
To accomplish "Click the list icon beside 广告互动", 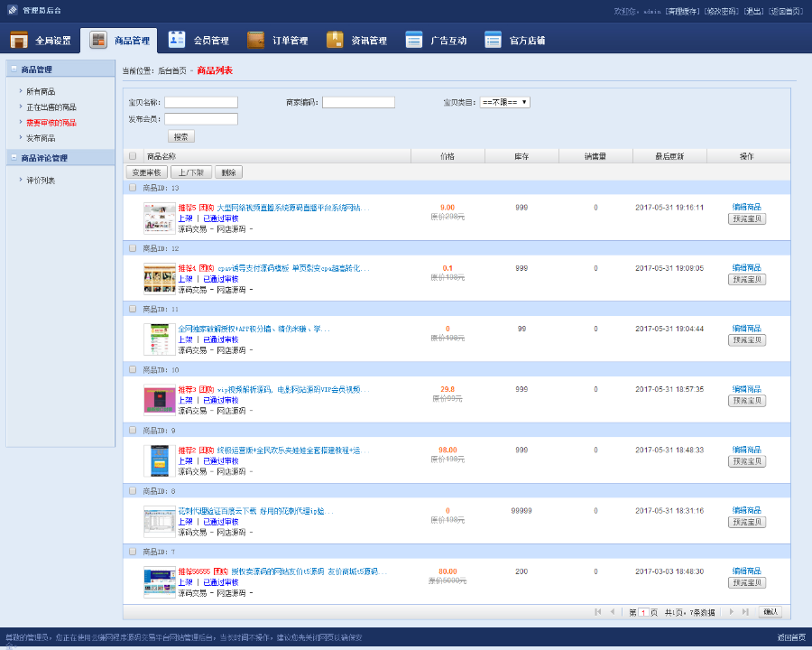I will point(414,40).
